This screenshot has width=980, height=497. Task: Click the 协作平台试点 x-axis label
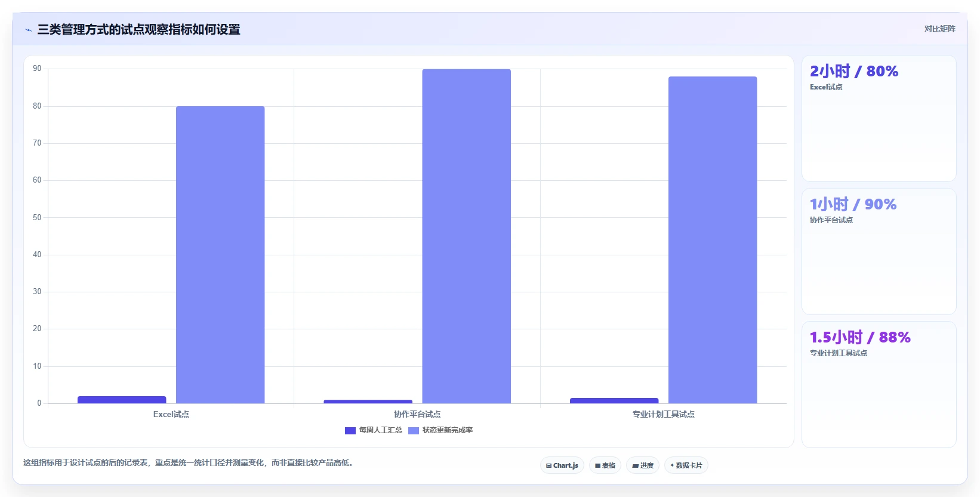417,414
